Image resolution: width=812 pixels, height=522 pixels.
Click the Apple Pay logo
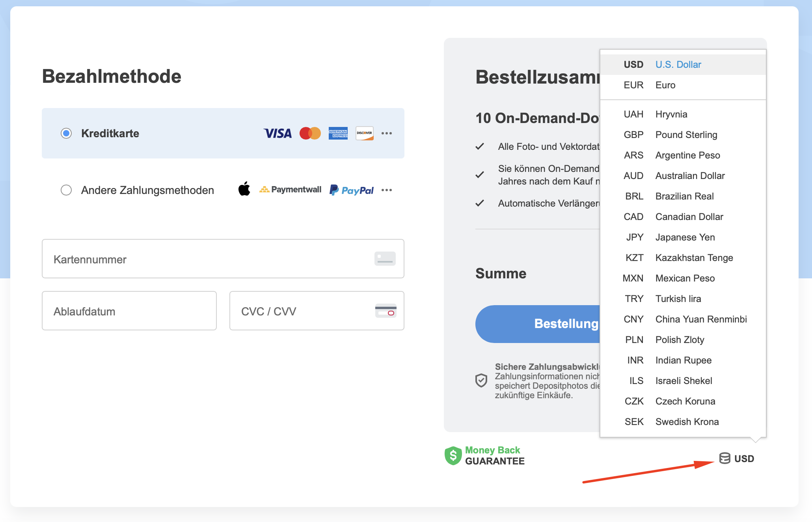point(244,189)
